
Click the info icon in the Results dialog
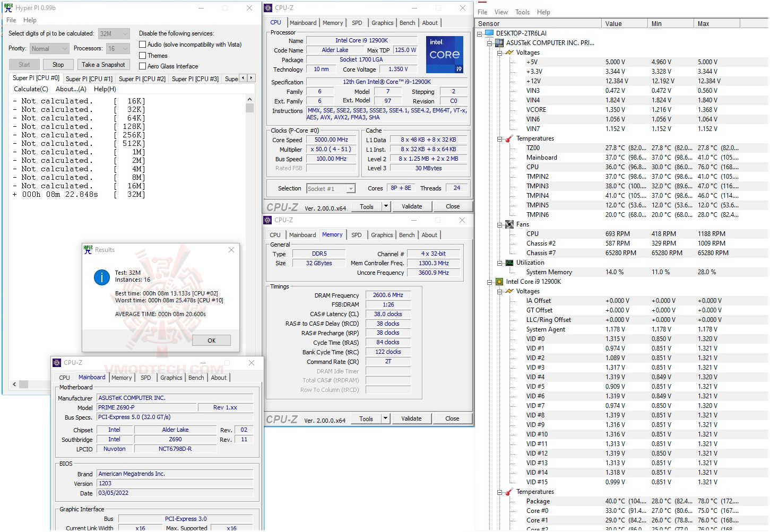101,277
